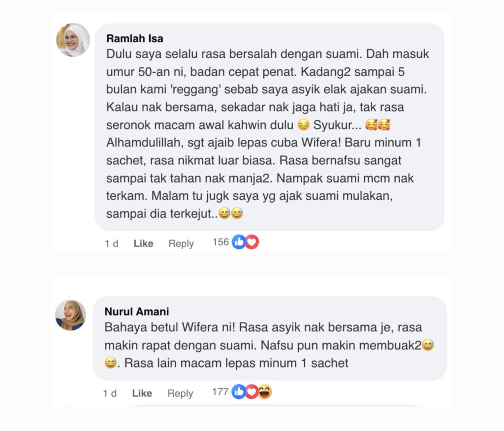Image resolution: width=504 pixels, height=431 pixels.
Task: Open Nurul Amani's profile name link
Action: 137,311
